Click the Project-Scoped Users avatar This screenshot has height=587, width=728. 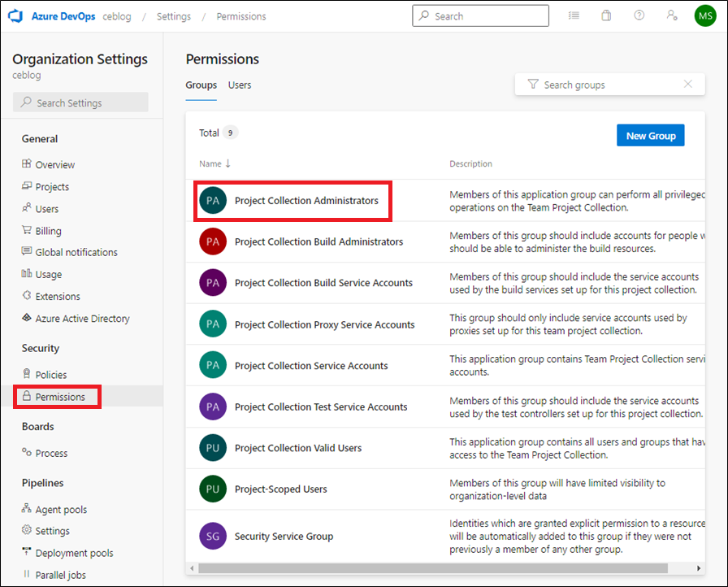213,489
